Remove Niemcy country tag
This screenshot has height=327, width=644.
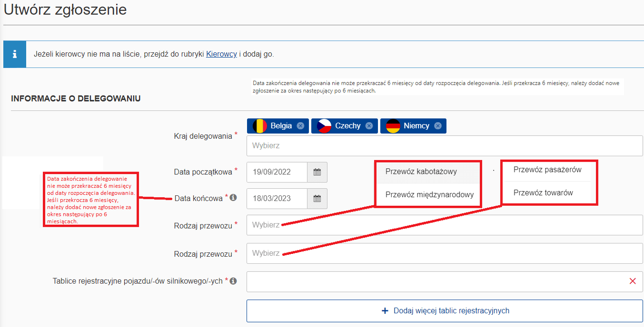tap(438, 126)
